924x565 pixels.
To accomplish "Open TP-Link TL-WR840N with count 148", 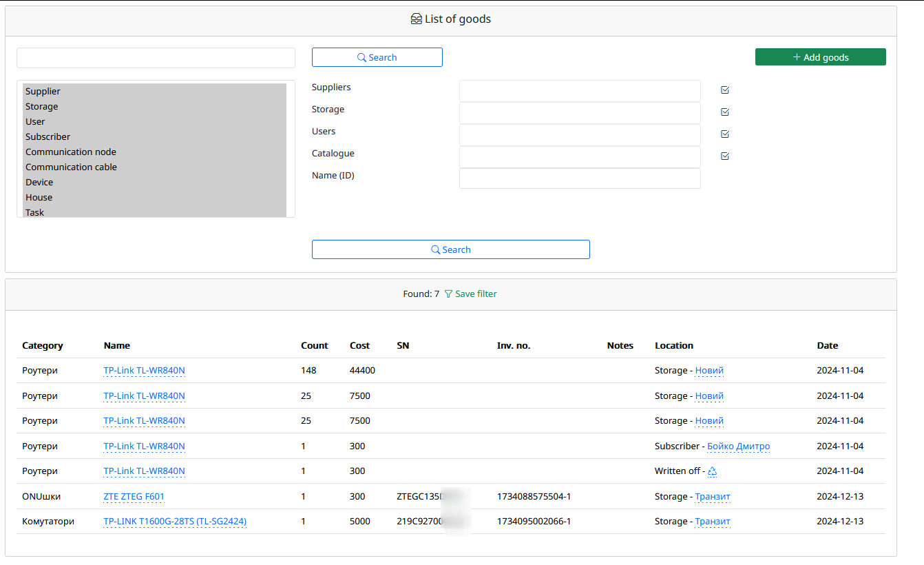I will [144, 371].
